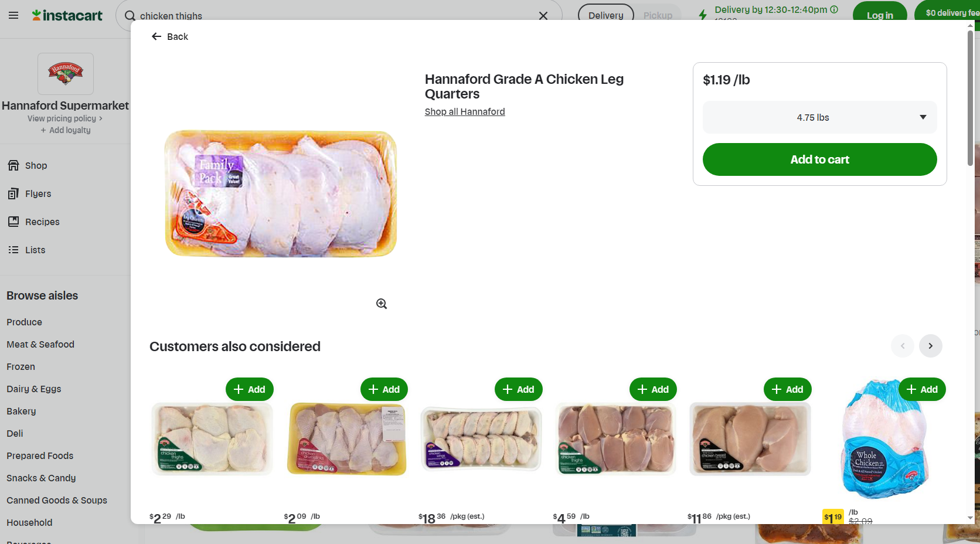
Task: Expand Add loyalty option
Action: [x=65, y=130]
